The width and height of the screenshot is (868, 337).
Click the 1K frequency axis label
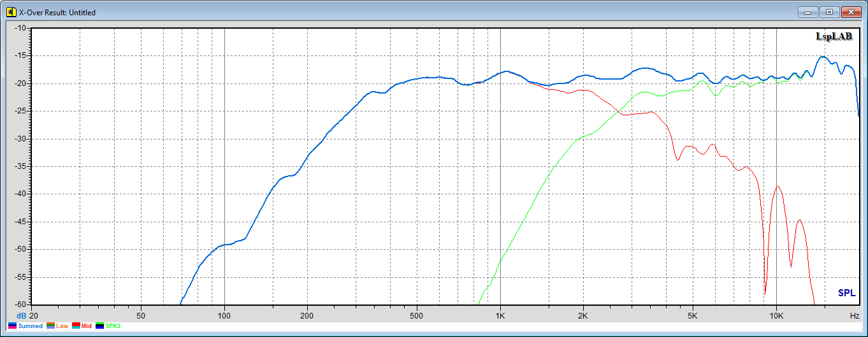tap(500, 315)
